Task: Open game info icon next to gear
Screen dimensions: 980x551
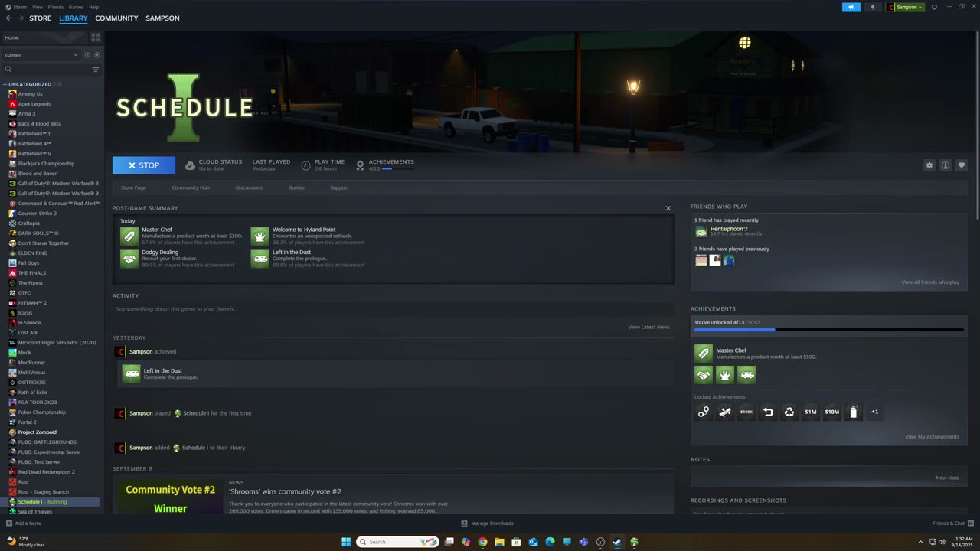Action: 946,165
